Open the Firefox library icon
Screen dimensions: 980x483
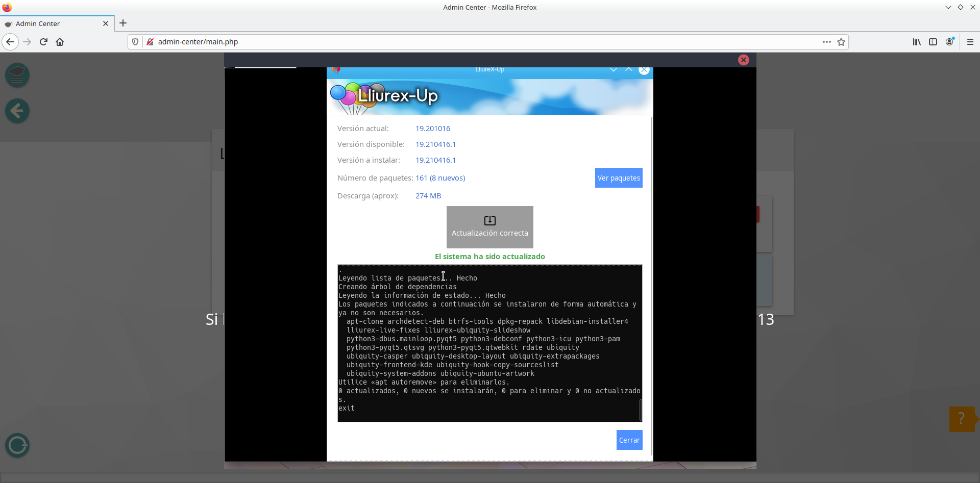point(917,42)
